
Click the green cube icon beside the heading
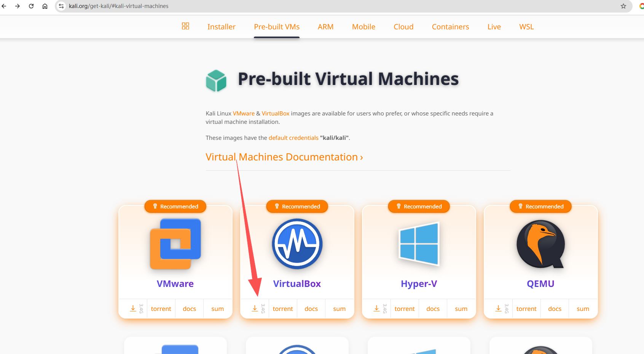coord(216,80)
